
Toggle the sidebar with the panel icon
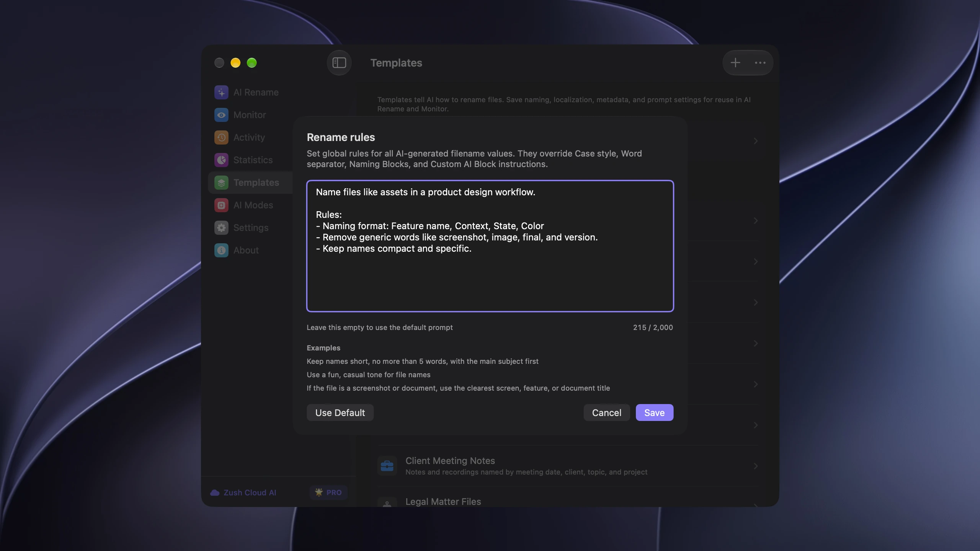(x=339, y=63)
